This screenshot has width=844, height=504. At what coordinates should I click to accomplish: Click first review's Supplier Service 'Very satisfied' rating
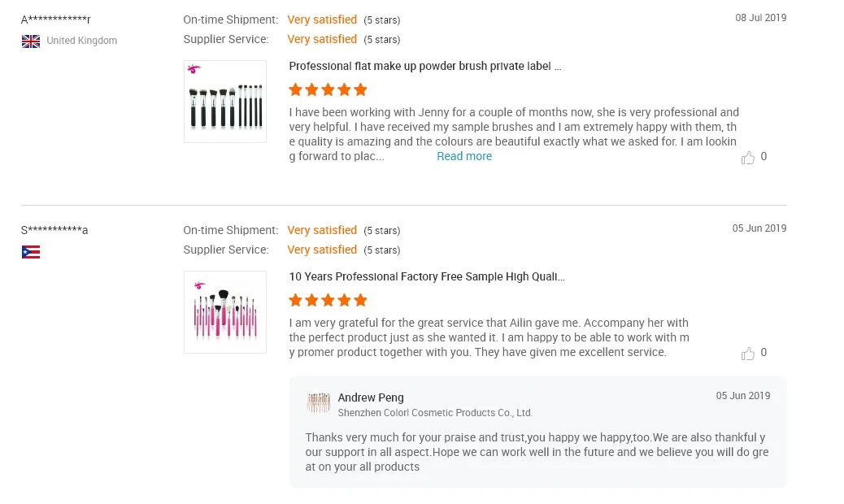(322, 39)
